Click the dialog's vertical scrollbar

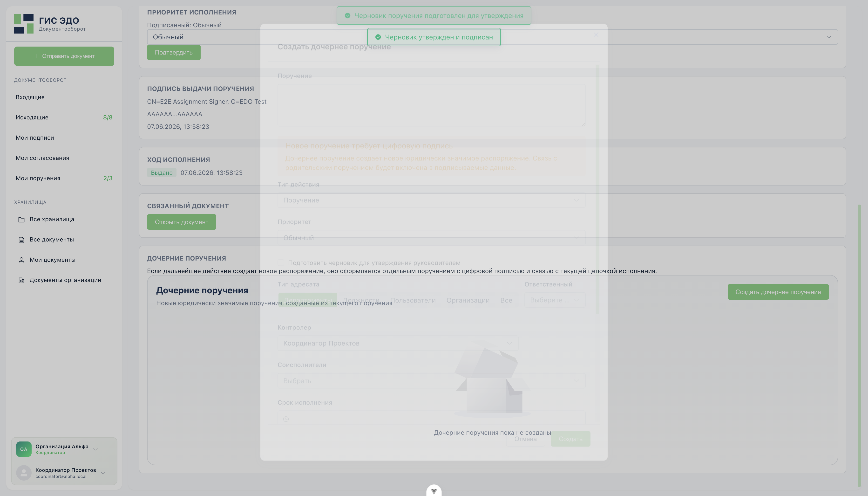tap(597, 189)
